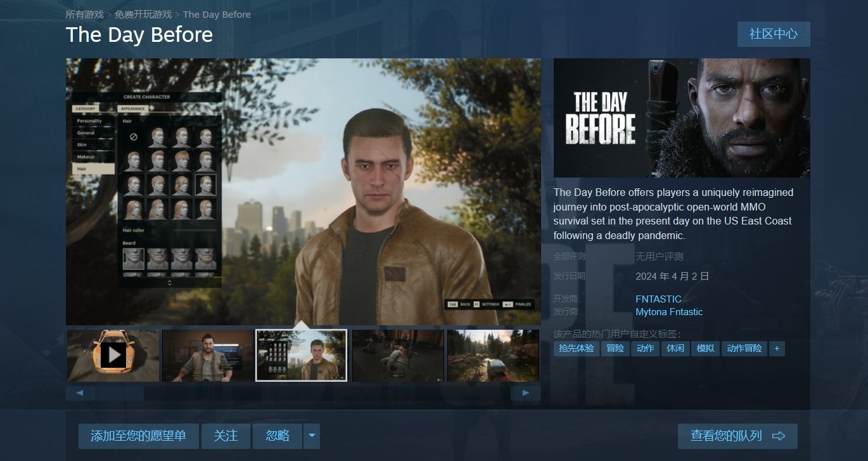Select the 抢先体验 tag

576,348
